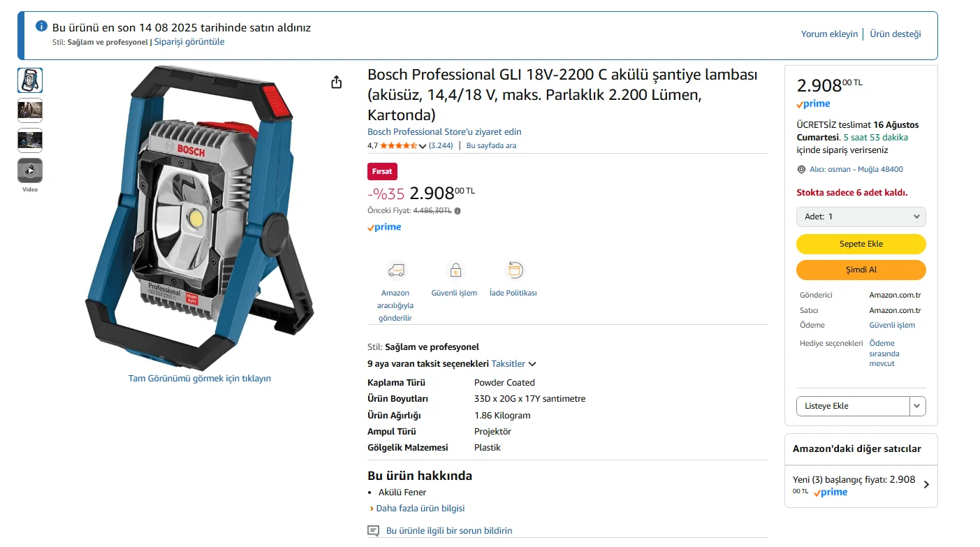Screen dimensions: 980x547
Task: Click the Amazon delivery truck icon
Action: point(396,270)
